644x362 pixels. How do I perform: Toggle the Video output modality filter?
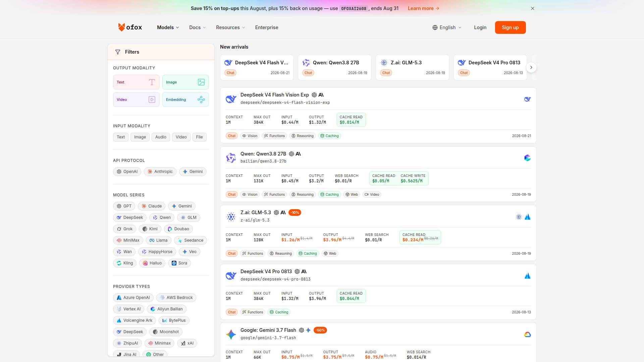pyautogui.click(x=136, y=100)
